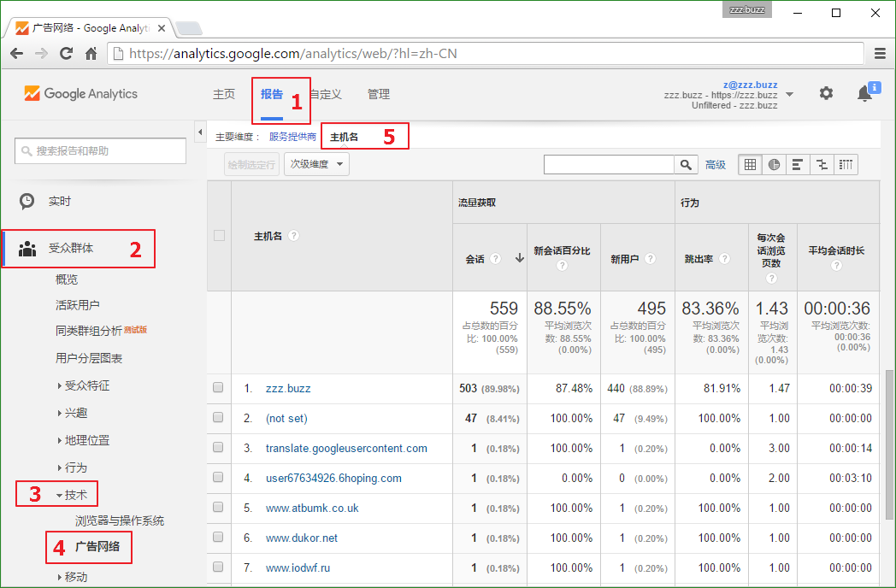Screen dimensions: 896x588
Task: Click the 绘制选定行 button
Action: pyautogui.click(x=251, y=165)
